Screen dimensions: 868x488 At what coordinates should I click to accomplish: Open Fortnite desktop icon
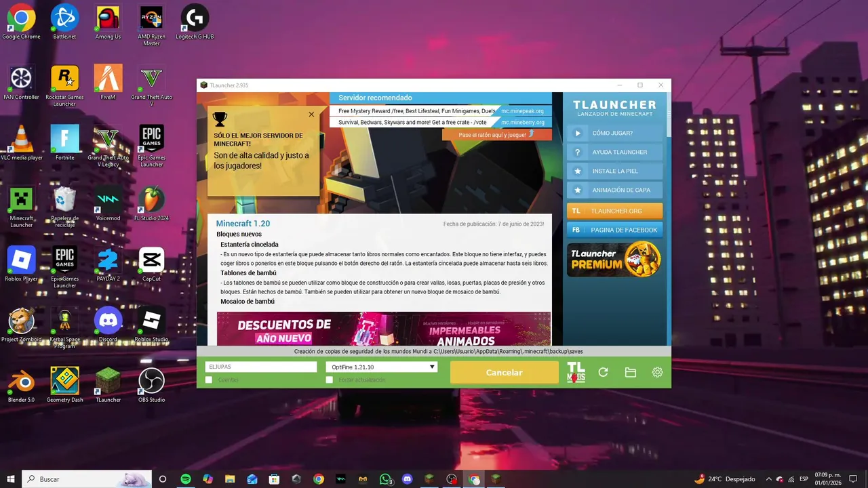64,142
